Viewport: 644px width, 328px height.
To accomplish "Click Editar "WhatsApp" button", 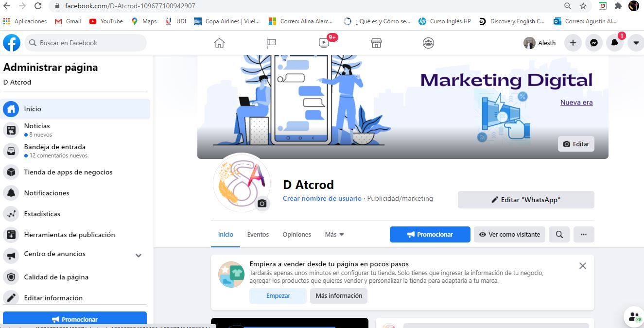I will [x=526, y=200].
